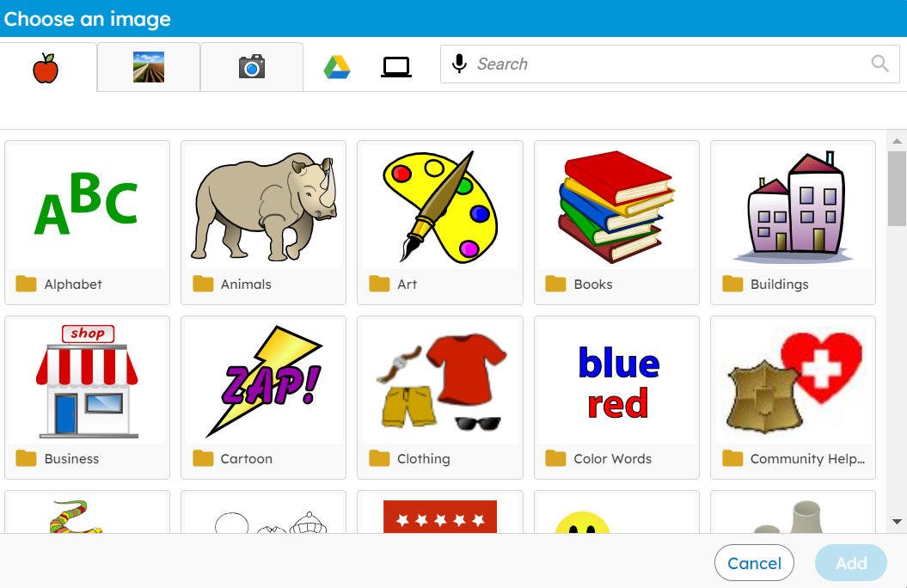Image resolution: width=907 pixels, height=588 pixels.
Task: Select the Color Words folder label
Action: (x=613, y=459)
